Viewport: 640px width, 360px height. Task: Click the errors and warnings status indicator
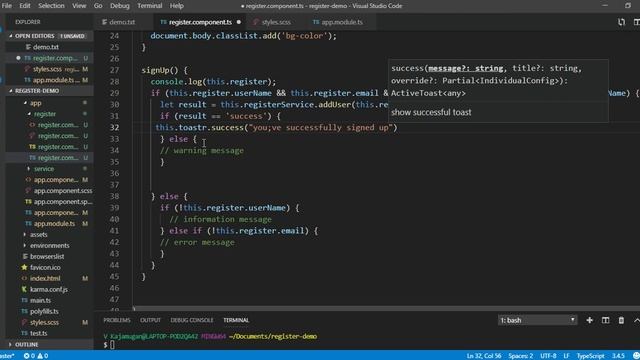pos(36,356)
